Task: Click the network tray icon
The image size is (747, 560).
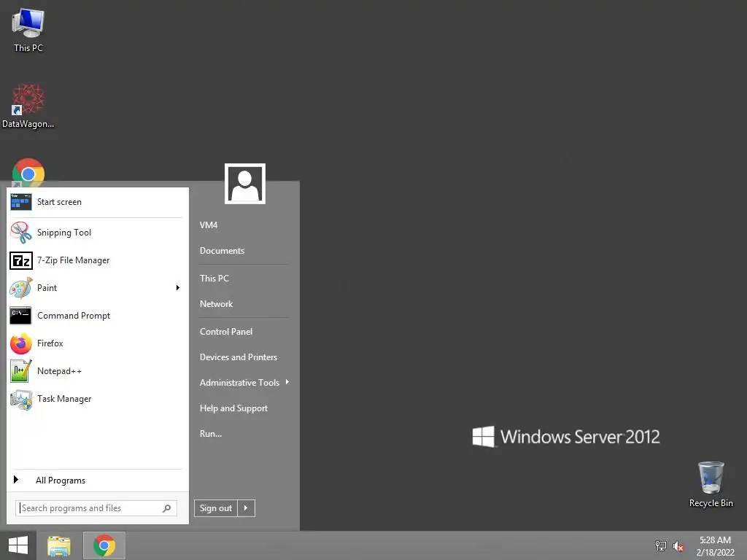Action: (x=660, y=545)
